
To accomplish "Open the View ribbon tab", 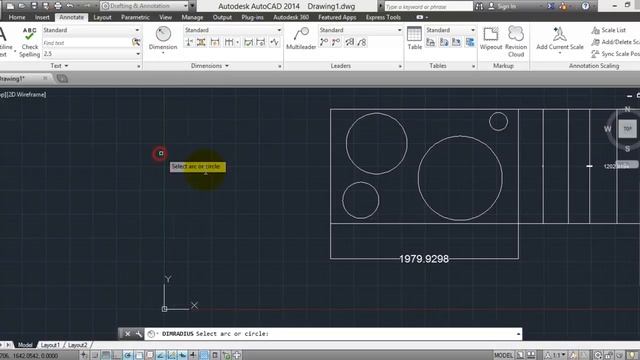I will [165, 17].
